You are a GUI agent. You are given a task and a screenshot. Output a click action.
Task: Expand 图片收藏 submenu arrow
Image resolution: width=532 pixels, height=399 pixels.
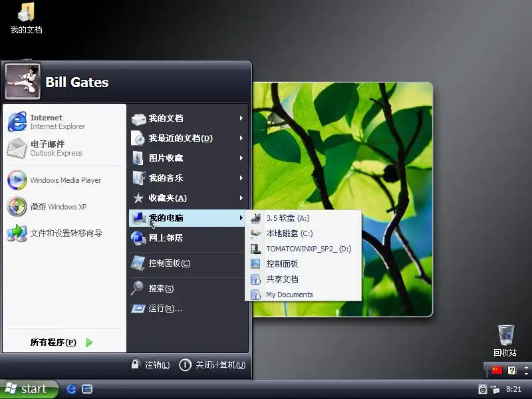click(241, 158)
